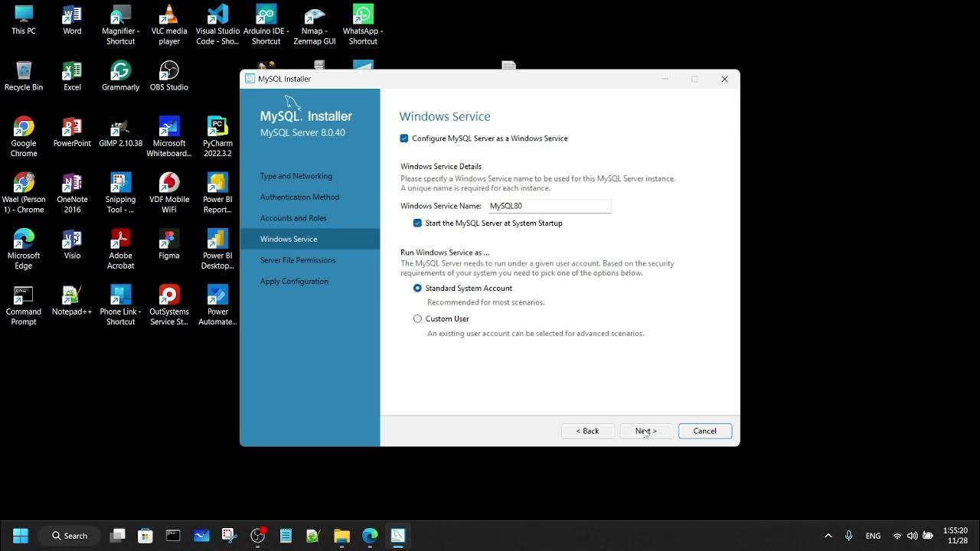Open Microsoft Store from the taskbar
Image resolution: width=980 pixels, height=551 pixels.
[145, 536]
